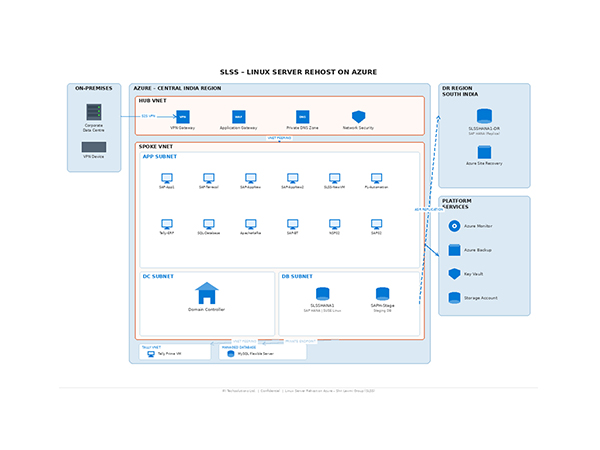600x450 pixels.
Task: Select the SAP02 VM icon
Action: click(x=377, y=224)
